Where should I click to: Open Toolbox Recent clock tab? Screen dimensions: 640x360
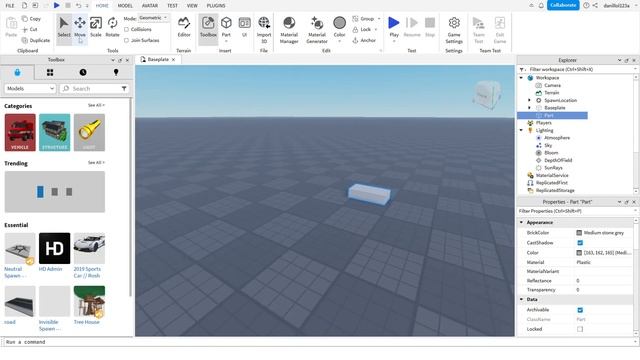click(83, 72)
